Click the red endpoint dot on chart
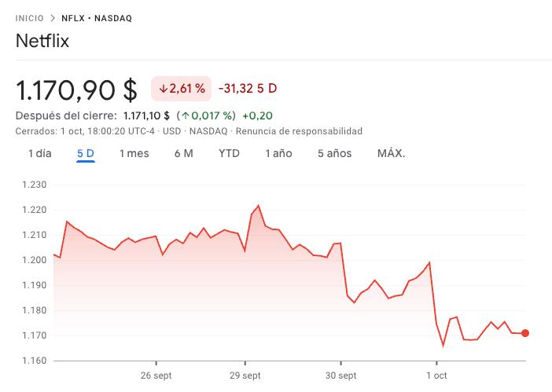Viewport: 552px width, 392px height. coord(525,333)
